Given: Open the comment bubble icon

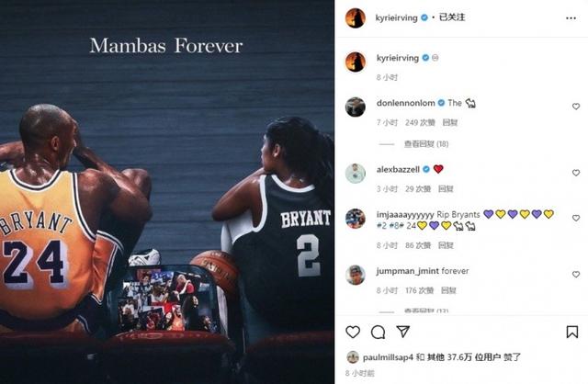Looking at the screenshot, I should point(378,332).
